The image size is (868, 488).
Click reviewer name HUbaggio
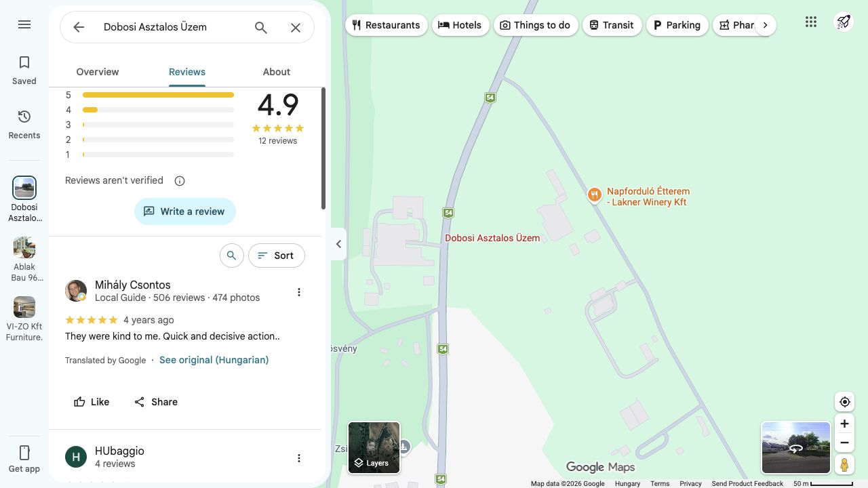pyautogui.click(x=119, y=451)
